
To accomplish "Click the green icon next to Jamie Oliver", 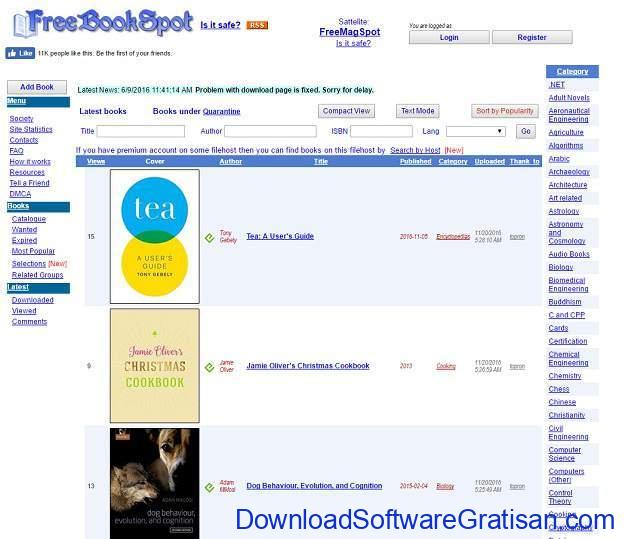I will coord(210,367).
